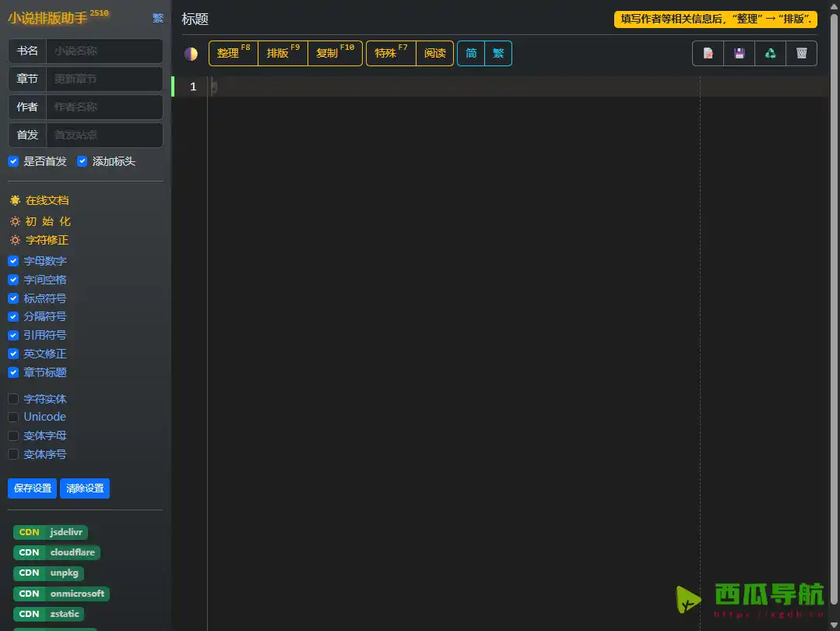The image size is (840, 631).
Task: Click the 保存设置 button
Action: [x=33, y=488]
